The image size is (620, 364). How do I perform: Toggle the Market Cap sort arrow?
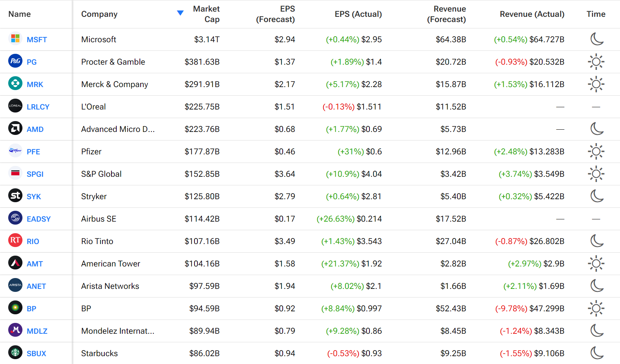coord(180,13)
